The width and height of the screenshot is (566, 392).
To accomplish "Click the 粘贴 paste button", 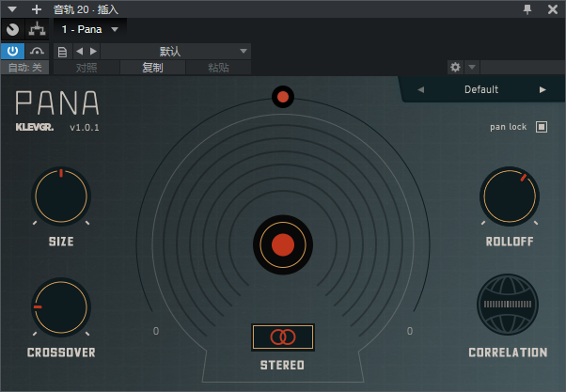I will (218, 68).
